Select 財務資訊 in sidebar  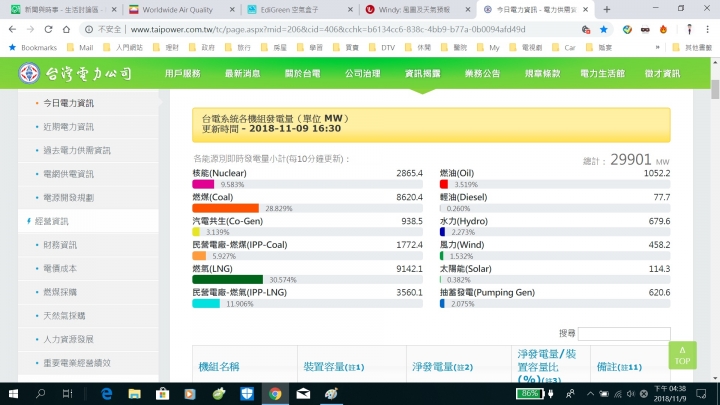click(x=60, y=245)
